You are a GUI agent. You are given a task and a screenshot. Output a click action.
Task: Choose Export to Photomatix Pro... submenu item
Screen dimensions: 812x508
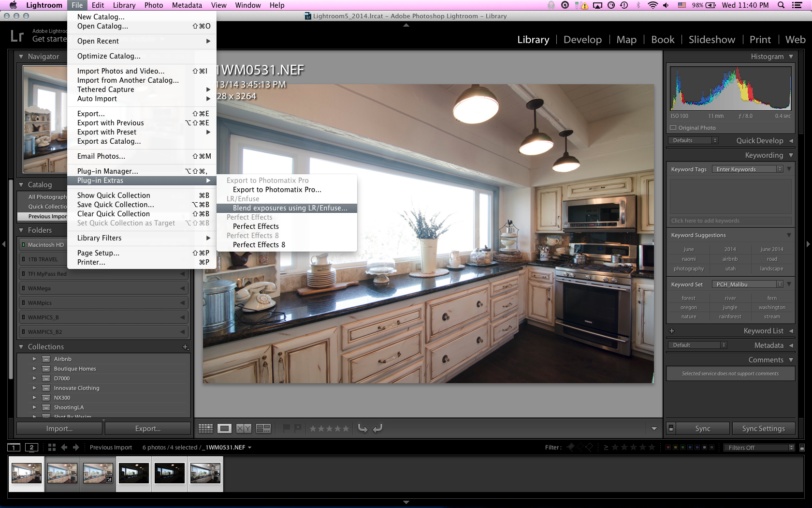click(287, 190)
